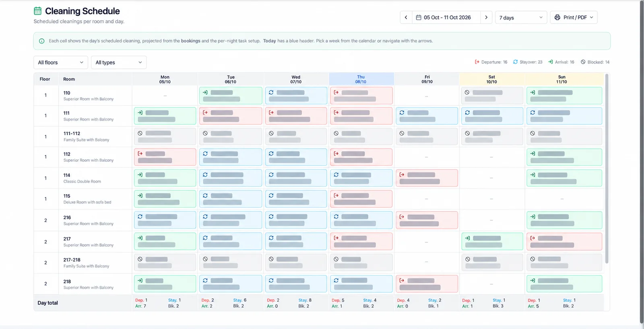Open room 115 departure cell on Thursday
The width and height of the screenshot is (644, 329).
pyautogui.click(x=361, y=199)
